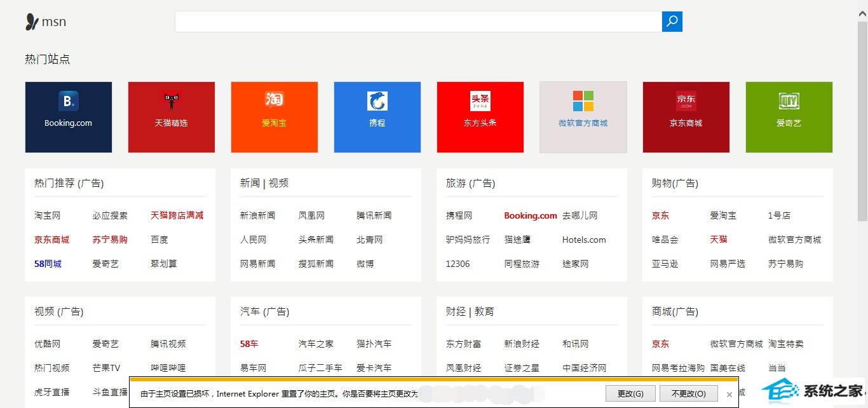Open 京东商城 link in 热门推荐
The image size is (868, 408).
(51, 240)
